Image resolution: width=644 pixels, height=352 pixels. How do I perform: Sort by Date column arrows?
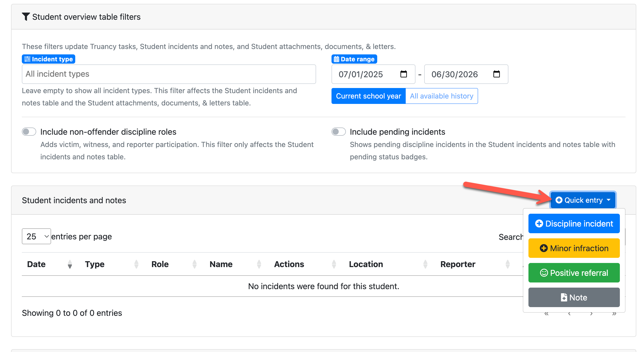[x=70, y=264]
